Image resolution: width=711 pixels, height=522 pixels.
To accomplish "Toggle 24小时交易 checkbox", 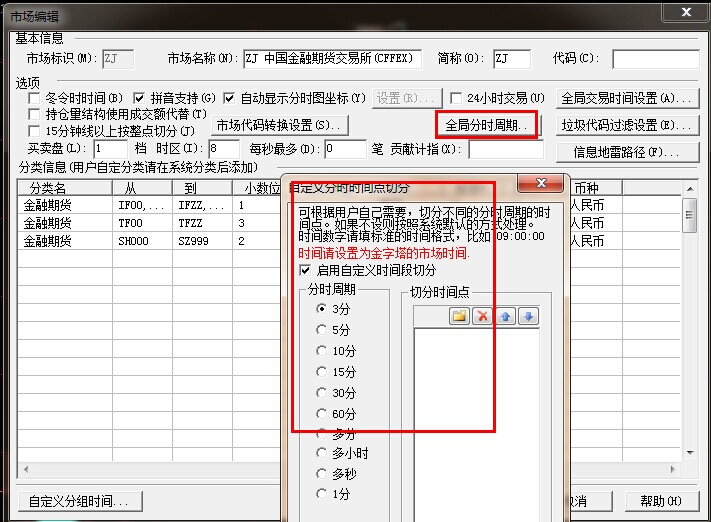I will [456, 99].
